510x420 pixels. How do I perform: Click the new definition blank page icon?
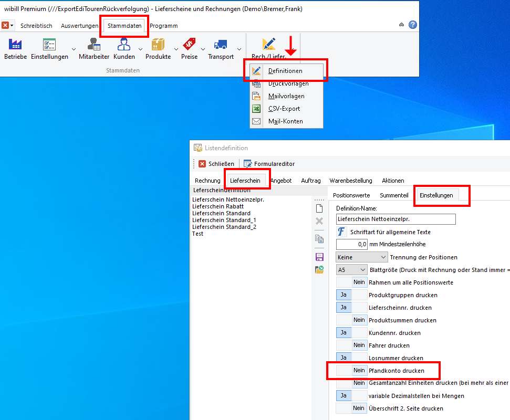(319, 208)
